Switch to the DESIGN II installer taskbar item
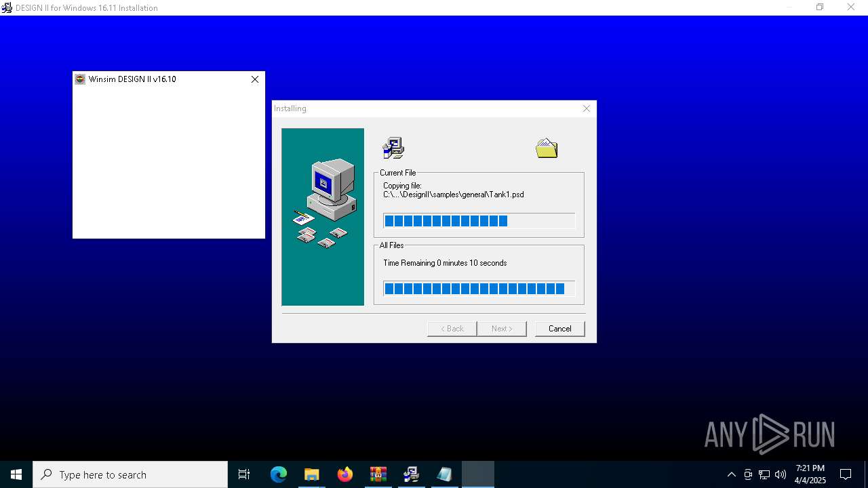Image resolution: width=868 pixels, height=488 pixels. 411,474
